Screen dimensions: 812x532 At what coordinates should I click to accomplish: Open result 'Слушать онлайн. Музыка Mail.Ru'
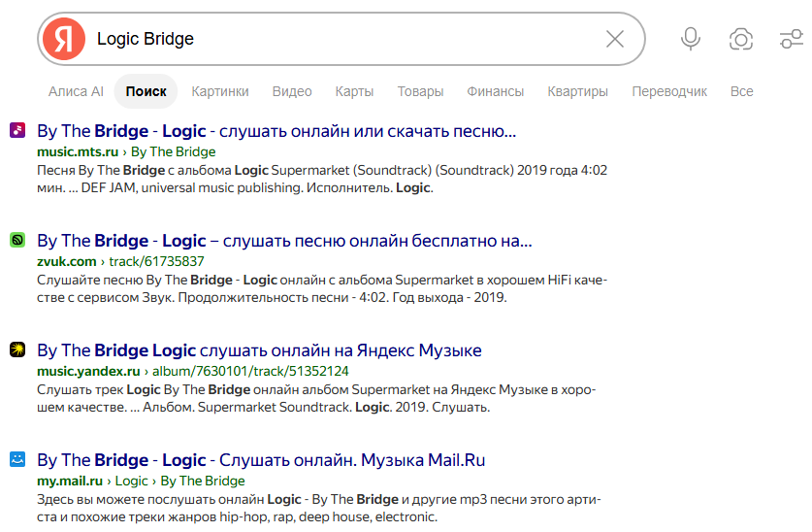[x=261, y=460]
